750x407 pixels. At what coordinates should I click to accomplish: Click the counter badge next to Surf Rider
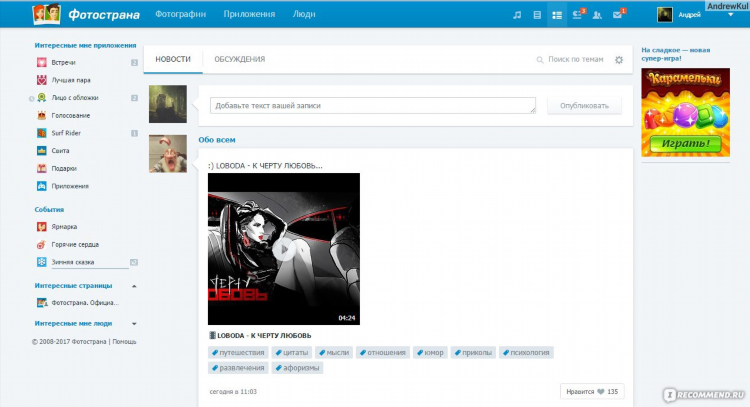(134, 133)
